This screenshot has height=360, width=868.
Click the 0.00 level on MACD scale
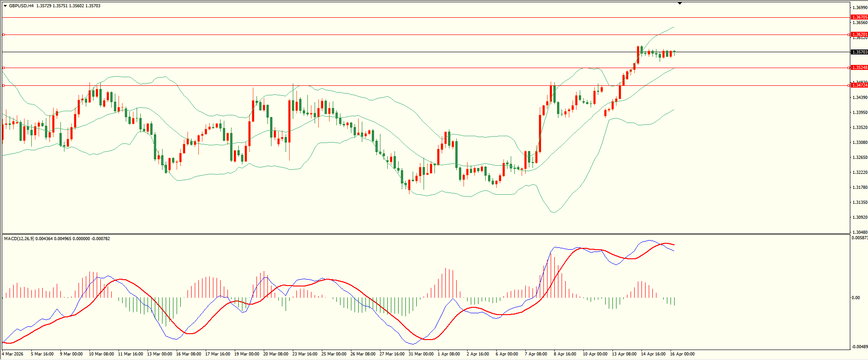(x=855, y=298)
